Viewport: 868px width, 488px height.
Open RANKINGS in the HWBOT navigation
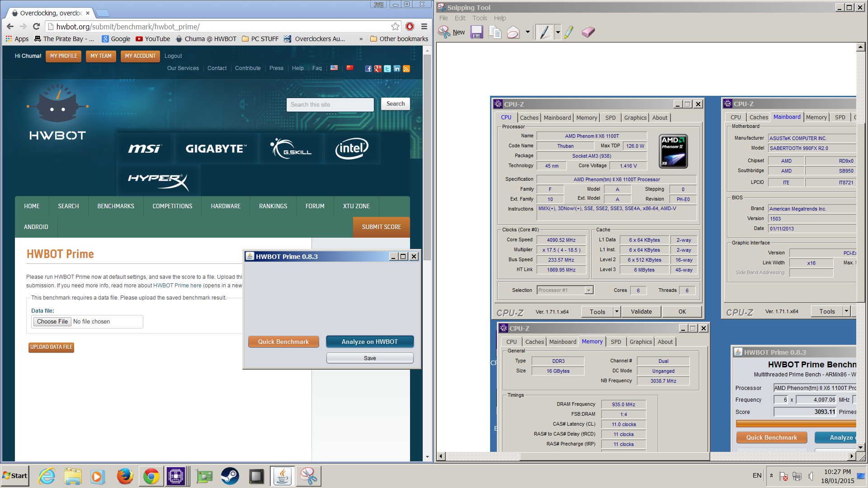point(273,206)
